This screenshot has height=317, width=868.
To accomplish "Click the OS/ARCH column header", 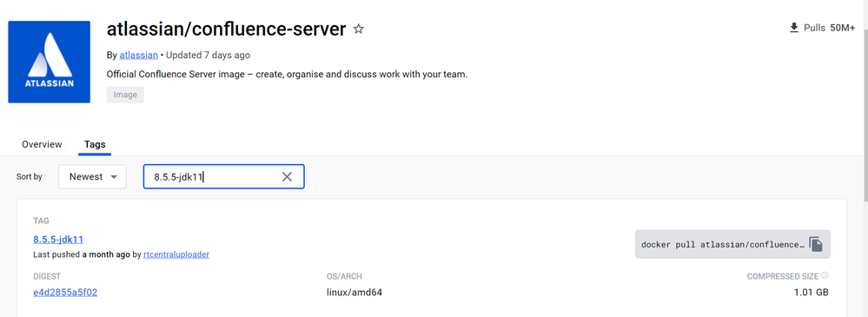I will pos(344,276).
